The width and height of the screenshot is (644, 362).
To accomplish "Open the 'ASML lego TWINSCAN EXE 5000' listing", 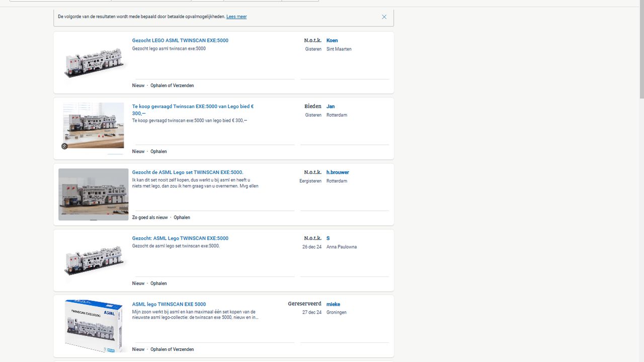I will click(x=169, y=304).
